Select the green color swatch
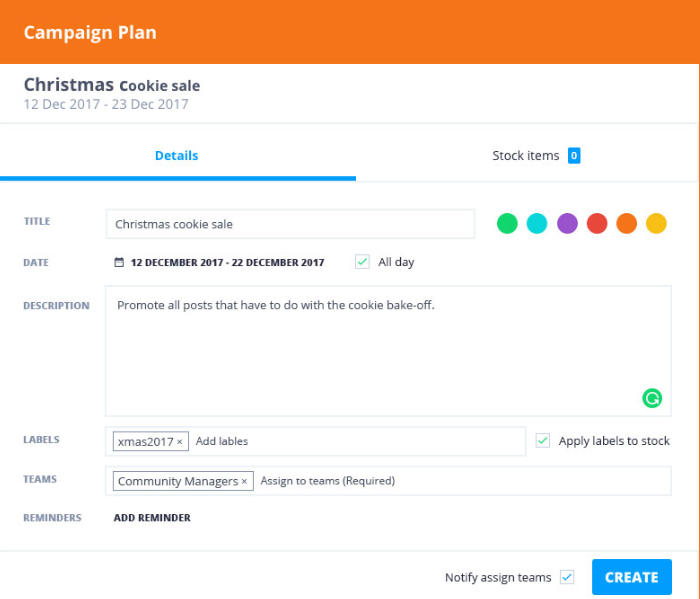Image resolution: width=700 pixels, height=599 pixels. click(507, 224)
